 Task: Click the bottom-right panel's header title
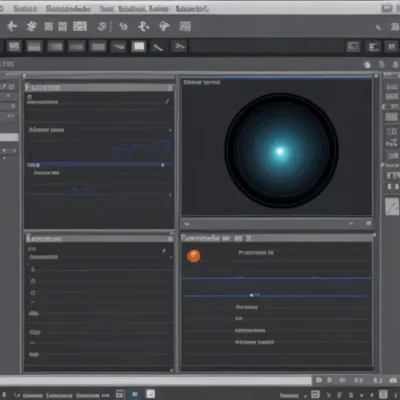pos(201,238)
